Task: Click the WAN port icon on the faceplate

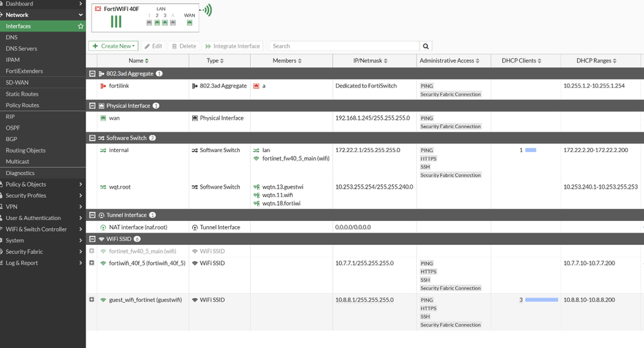Action: 190,23
